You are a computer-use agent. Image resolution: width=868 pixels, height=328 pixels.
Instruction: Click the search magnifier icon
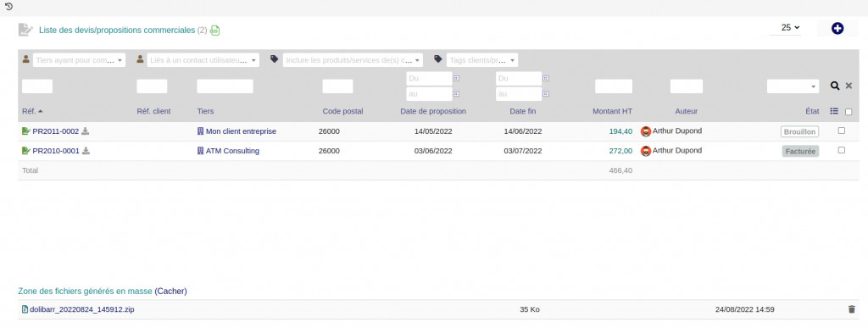(835, 86)
